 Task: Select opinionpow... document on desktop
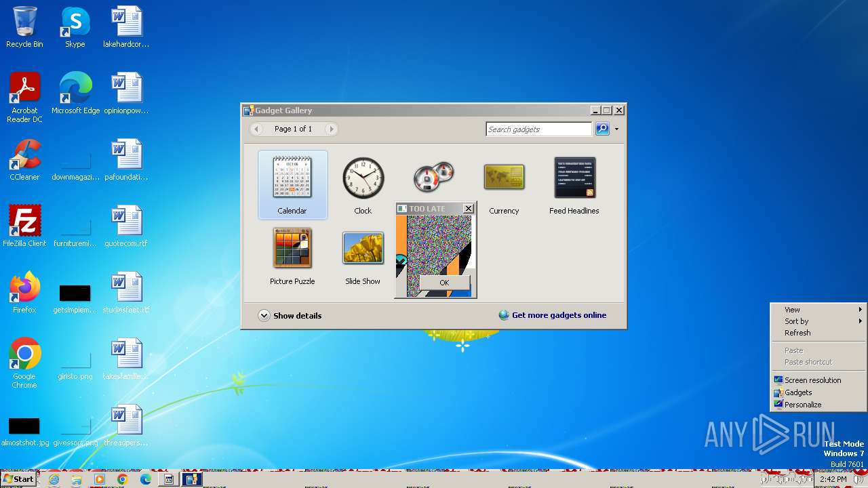[x=126, y=94]
